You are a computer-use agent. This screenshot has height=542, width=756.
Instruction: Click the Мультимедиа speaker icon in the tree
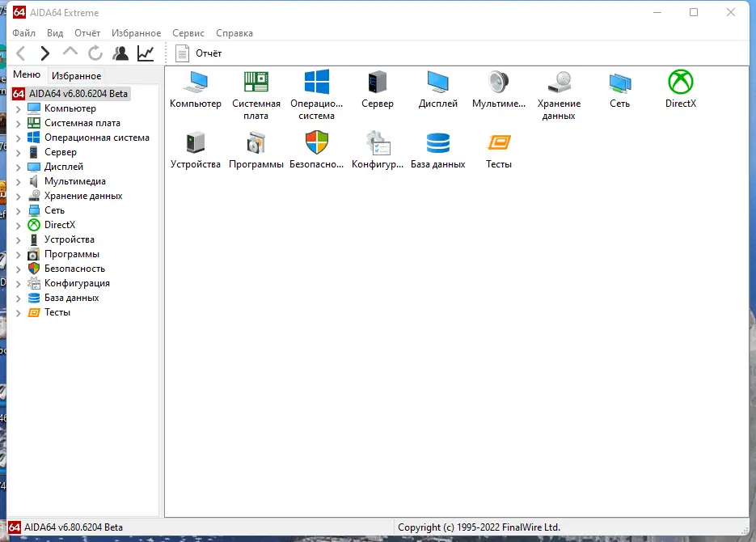(x=34, y=181)
